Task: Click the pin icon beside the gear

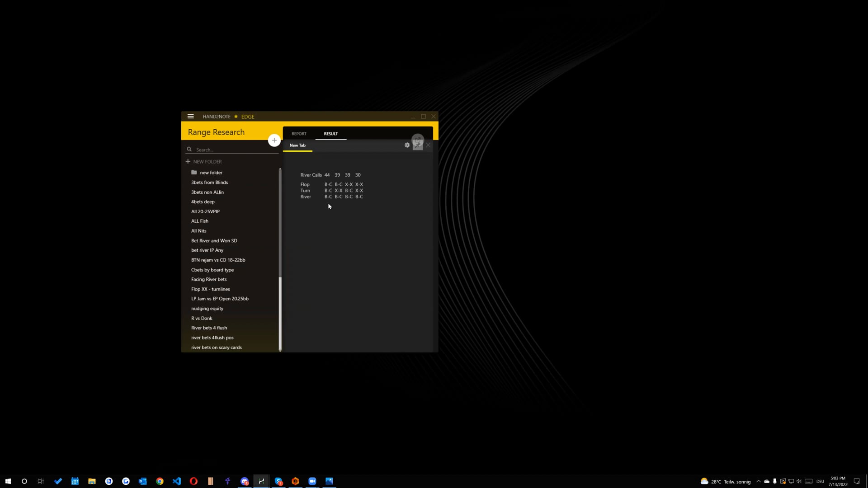Action: pyautogui.click(x=418, y=145)
